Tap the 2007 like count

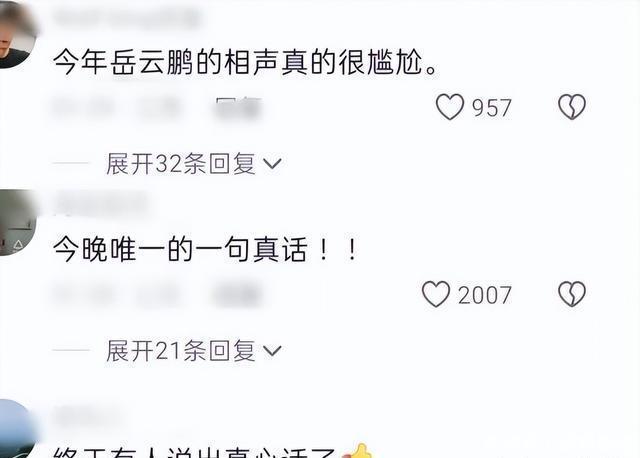tap(484, 295)
